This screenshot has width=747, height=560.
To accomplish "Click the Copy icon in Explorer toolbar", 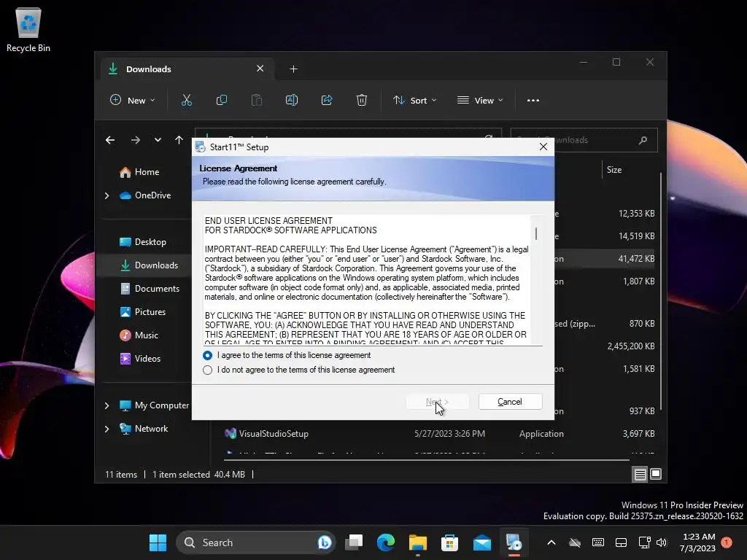I will (222, 101).
